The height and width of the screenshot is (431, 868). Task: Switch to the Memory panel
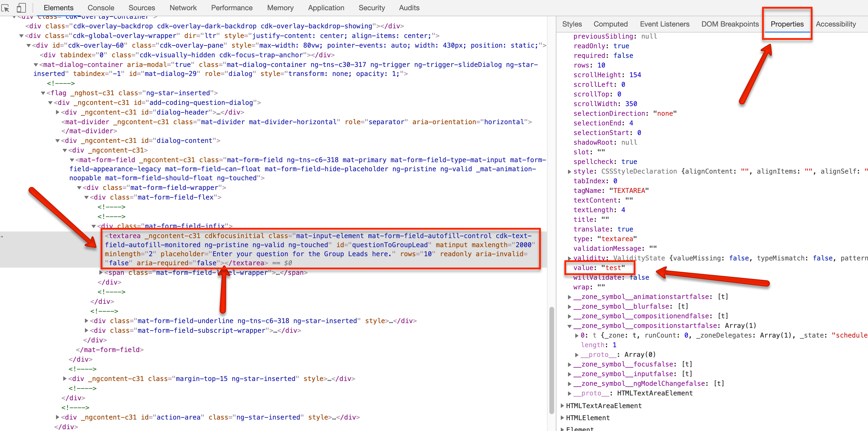(x=280, y=8)
